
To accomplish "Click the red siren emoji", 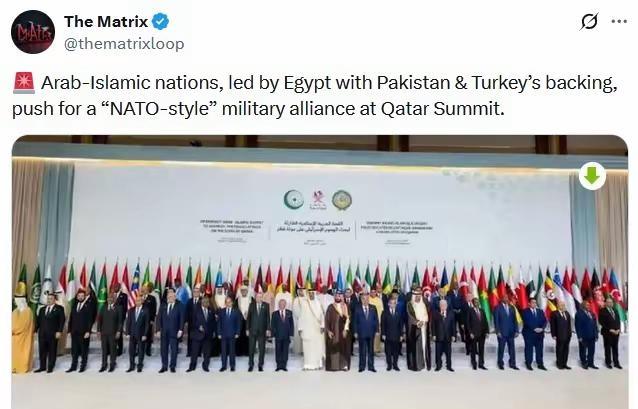I will click(x=24, y=83).
